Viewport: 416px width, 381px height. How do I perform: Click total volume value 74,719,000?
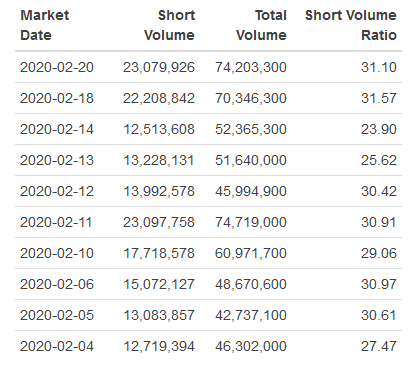(251, 222)
